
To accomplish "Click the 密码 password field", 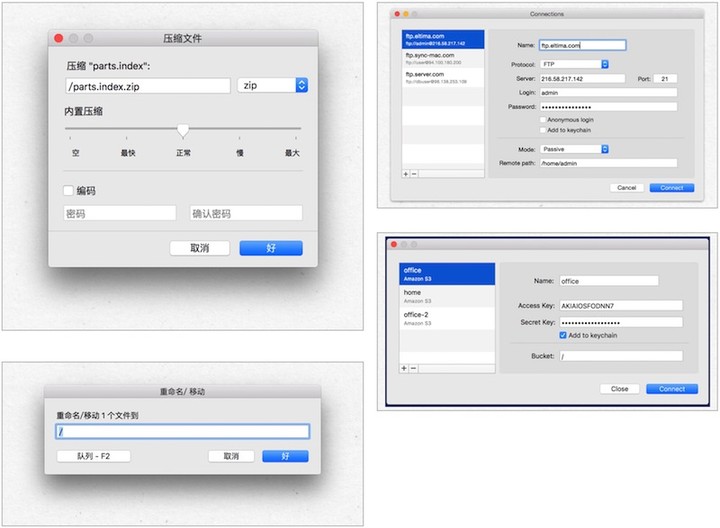I will (119, 213).
